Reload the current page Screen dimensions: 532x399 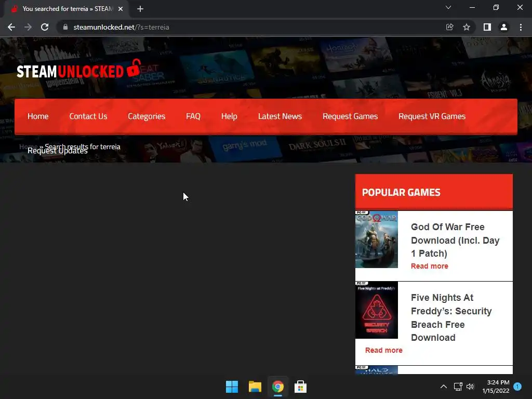(45, 27)
